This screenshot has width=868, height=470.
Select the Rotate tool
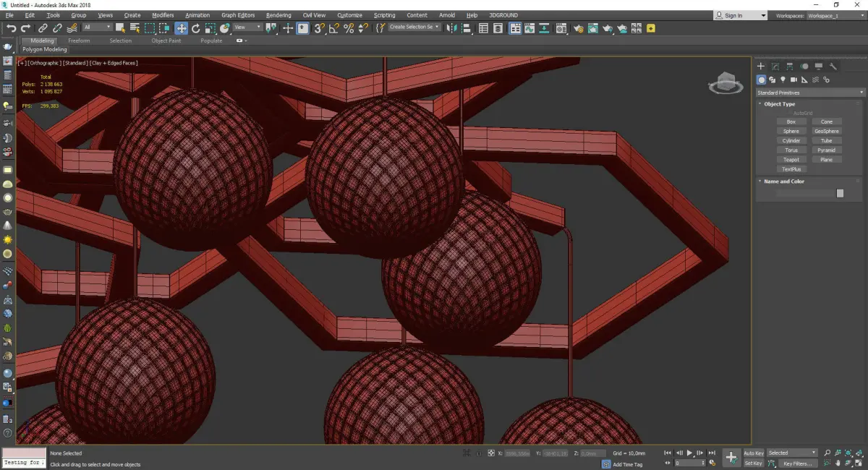pyautogui.click(x=195, y=28)
